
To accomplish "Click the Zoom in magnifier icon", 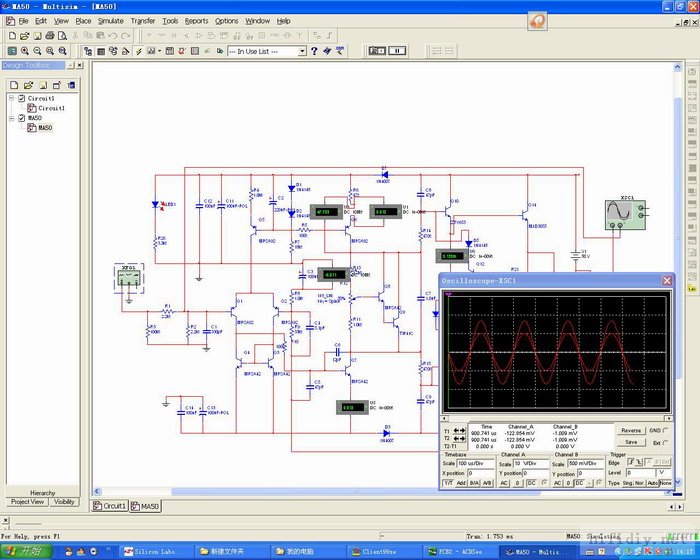I will (24, 50).
